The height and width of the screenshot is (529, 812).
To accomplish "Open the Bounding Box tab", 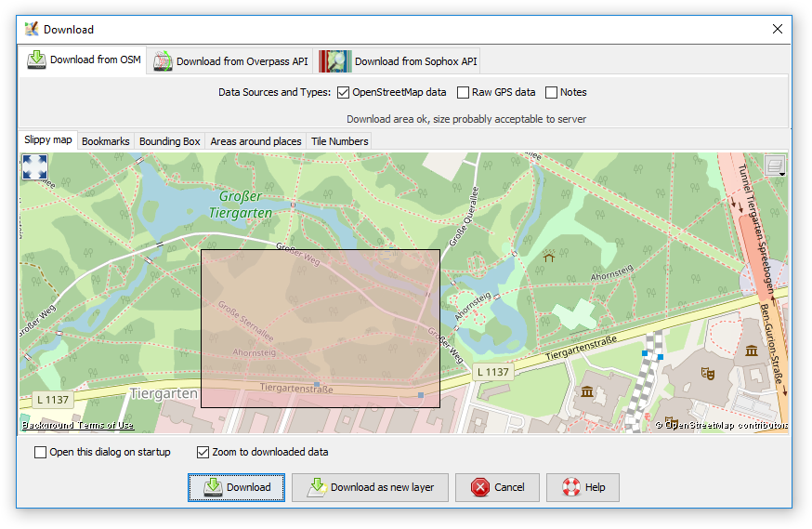I will pyautogui.click(x=169, y=141).
